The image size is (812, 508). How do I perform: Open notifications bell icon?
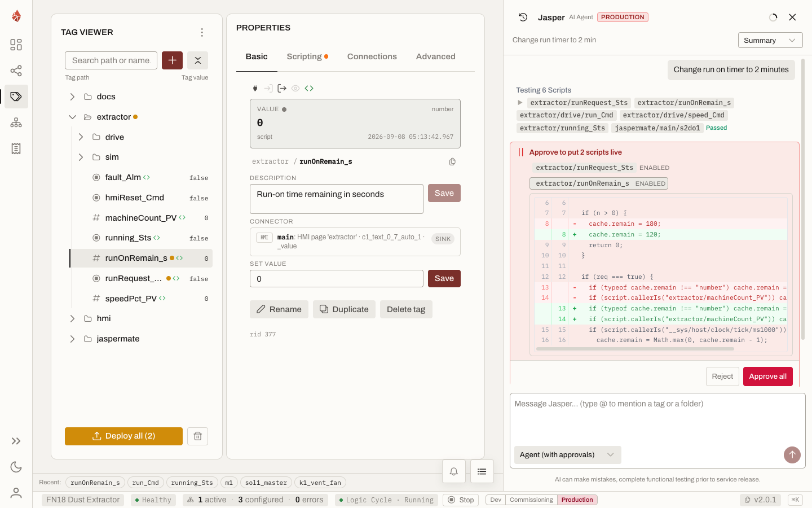click(454, 471)
